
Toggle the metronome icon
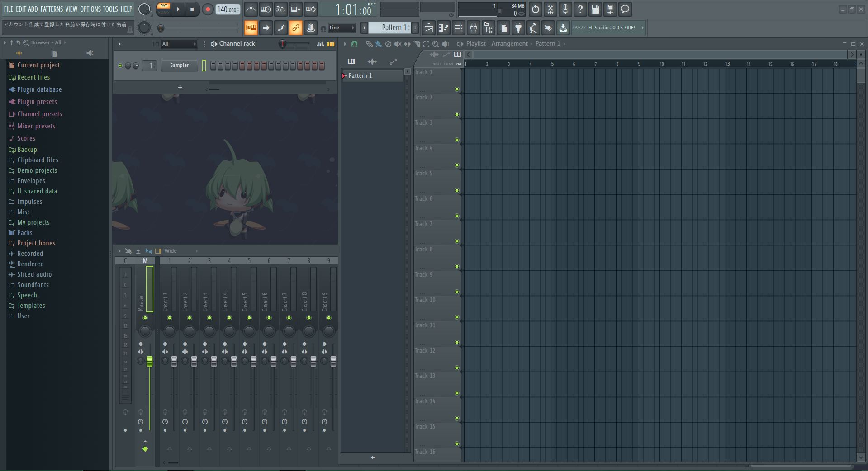[x=251, y=9]
